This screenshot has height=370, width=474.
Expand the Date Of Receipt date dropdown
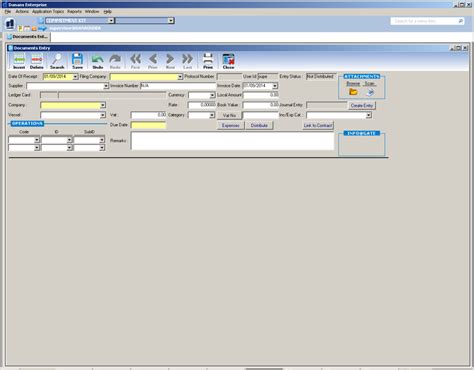pos(75,77)
